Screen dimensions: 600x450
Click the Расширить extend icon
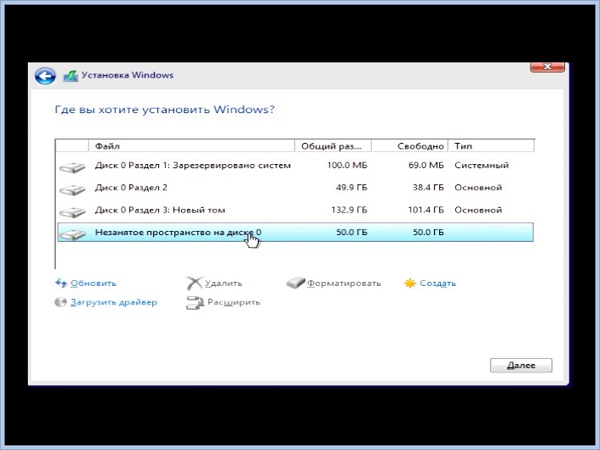pyautogui.click(x=194, y=303)
